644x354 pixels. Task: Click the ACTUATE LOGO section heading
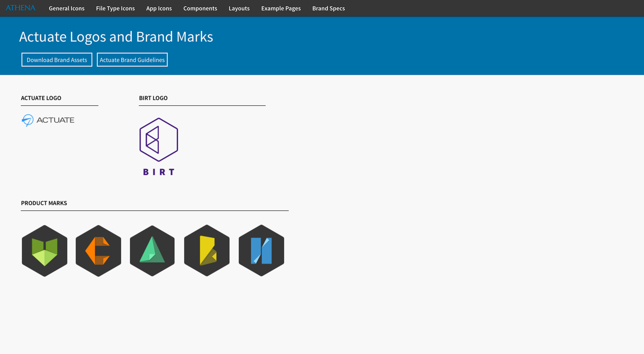pos(41,98)
